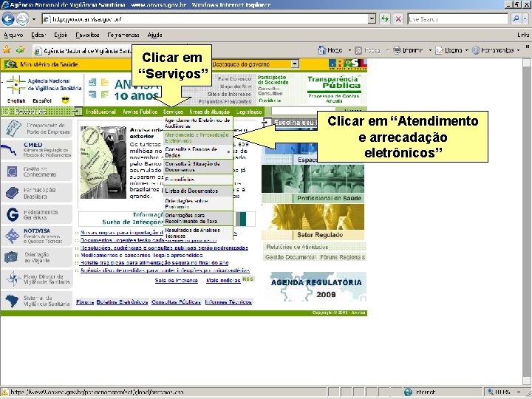Click the English language link
The image size is (532, 399).
tap(16, 100)
